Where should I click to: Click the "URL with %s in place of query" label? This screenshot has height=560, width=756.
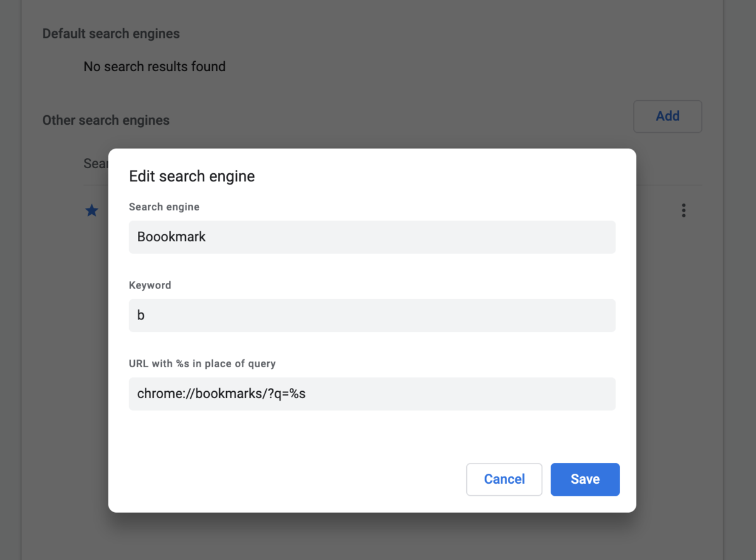point(202,363)
